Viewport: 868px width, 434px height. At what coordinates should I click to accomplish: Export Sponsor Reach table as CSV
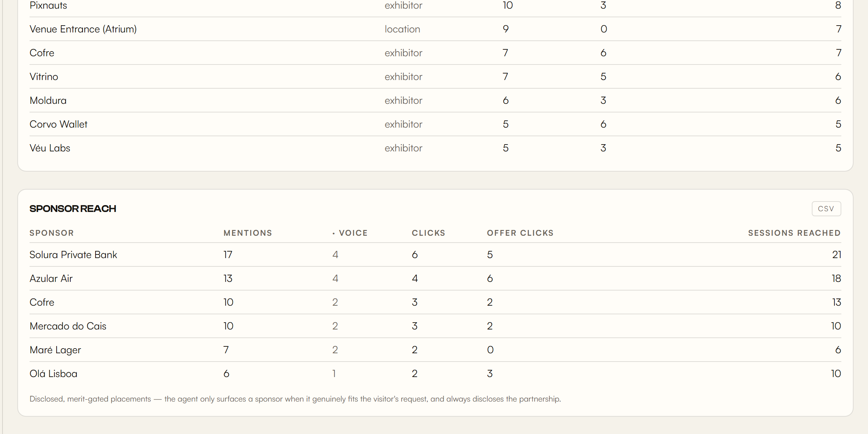826,209
